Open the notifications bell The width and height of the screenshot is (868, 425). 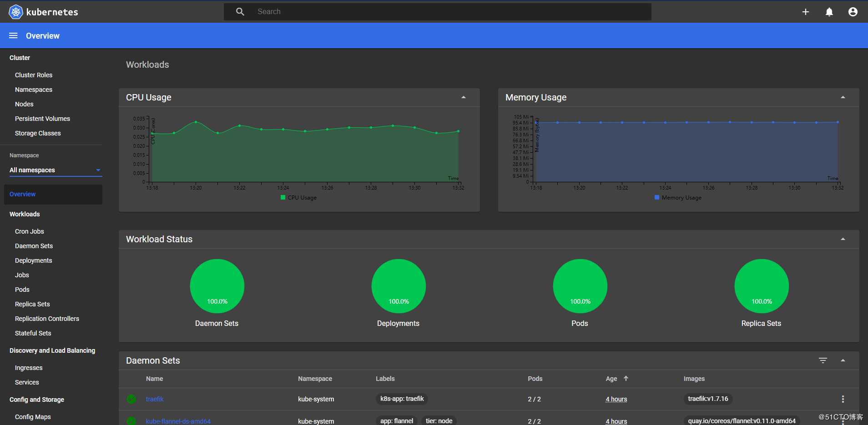pos(829,12)
